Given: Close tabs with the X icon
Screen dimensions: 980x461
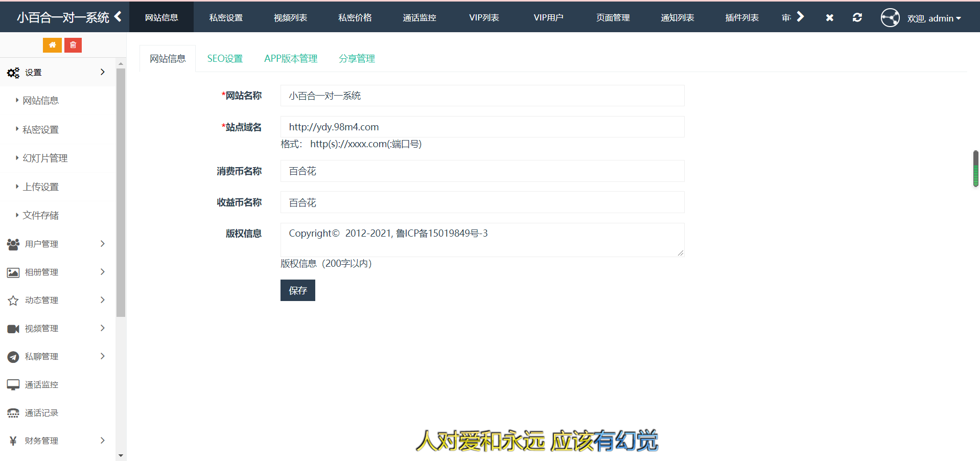Looking at the screenshot, I should pyautogui.click(x=829, y=17).
